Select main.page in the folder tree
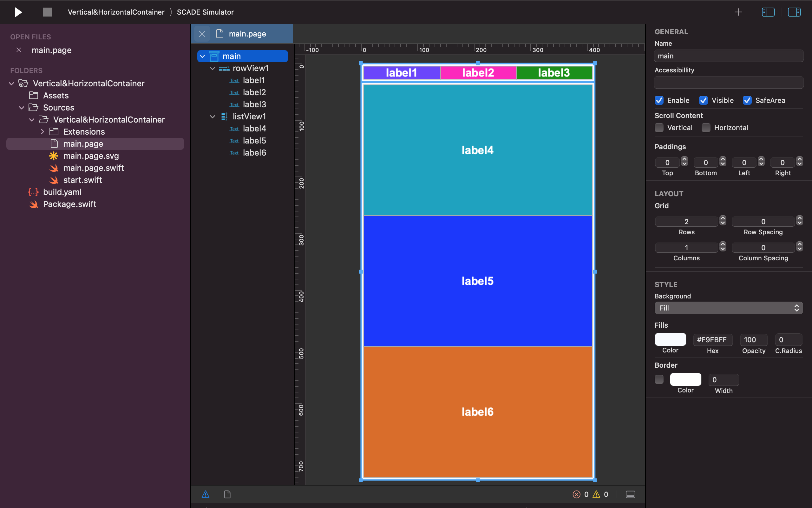 95,144
